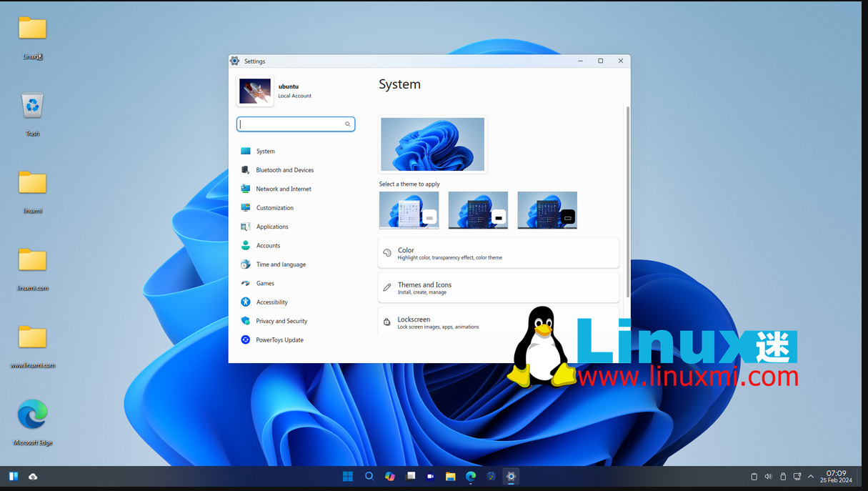Click the ubuntu account profile picture
This screenshot has width=868, height=491.
point(255,91)
